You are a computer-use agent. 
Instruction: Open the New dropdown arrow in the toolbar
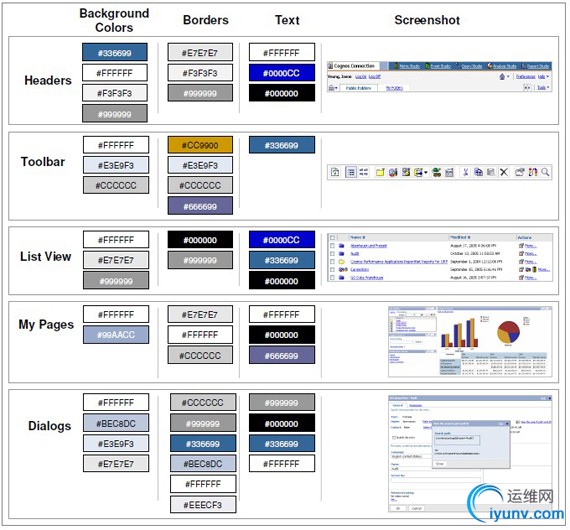pyautogui.click(x=426, y=172)
